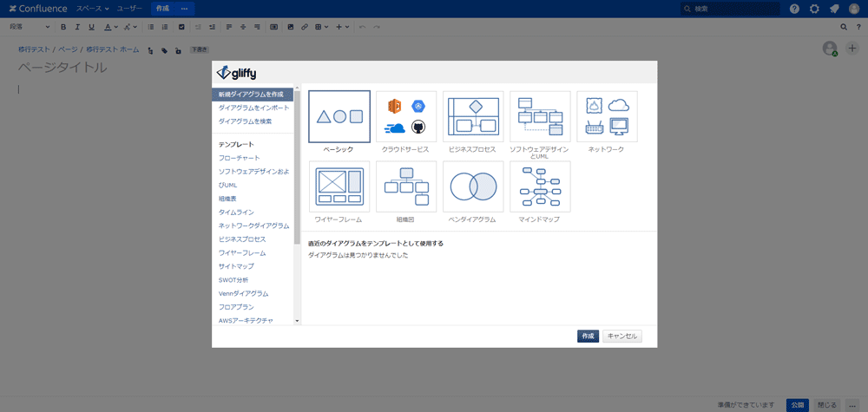868x412 pixels.
Task: Select ソフトウェアデザインとUML diagram thumbnail
Action: [540, 117]
